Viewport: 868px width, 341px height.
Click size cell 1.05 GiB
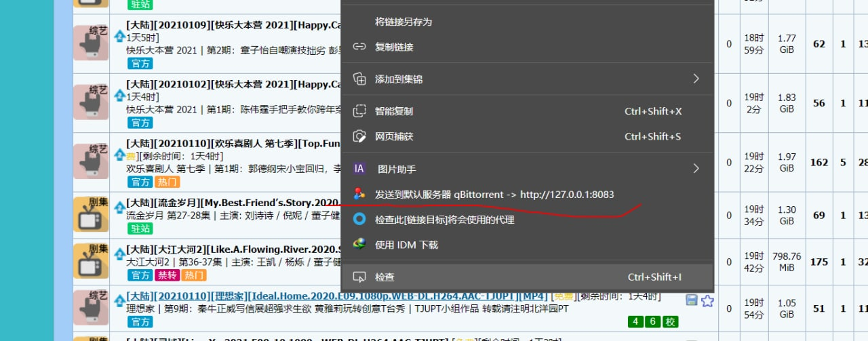(787, 308)
